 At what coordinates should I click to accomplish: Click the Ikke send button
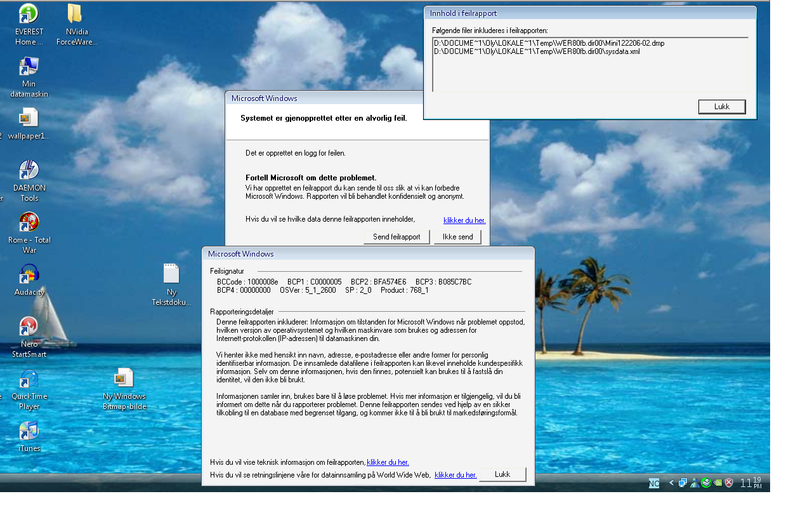pyautogui.click(x=457, y=237)
